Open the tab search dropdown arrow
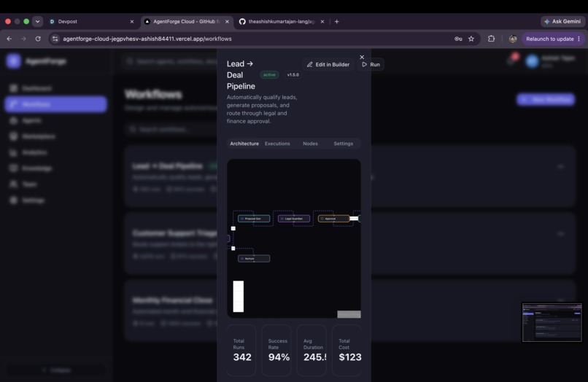This screenshot has height=382, width=588. point(37,21)
